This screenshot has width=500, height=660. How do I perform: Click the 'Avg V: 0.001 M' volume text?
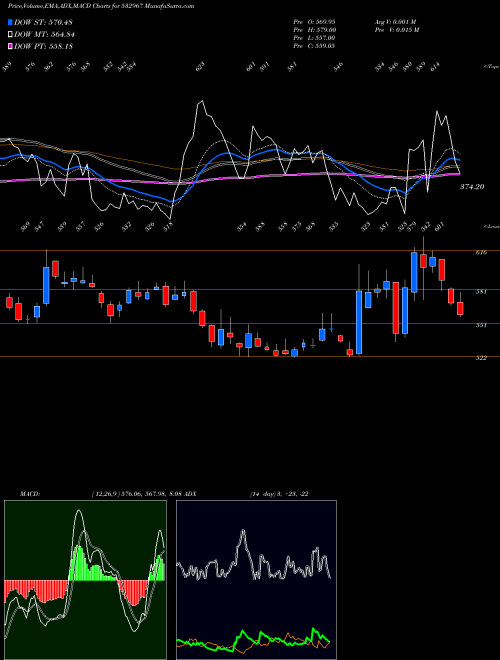(396, 22)
